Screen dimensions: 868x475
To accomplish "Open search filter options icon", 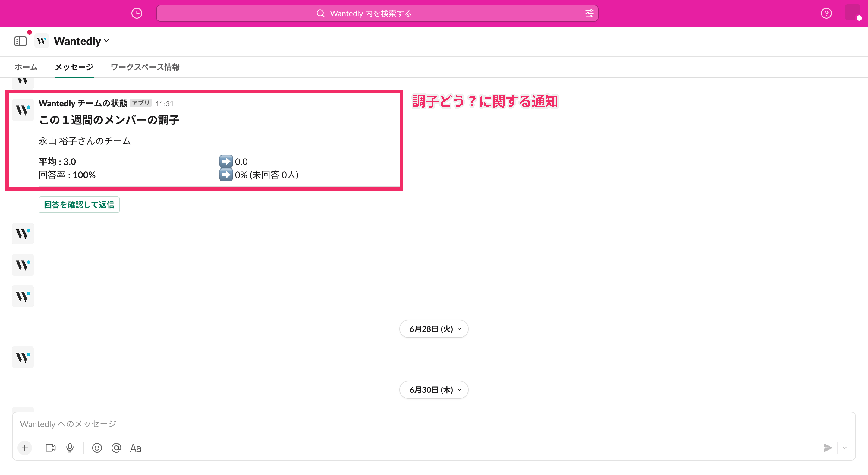I will [x=589, y=14].
